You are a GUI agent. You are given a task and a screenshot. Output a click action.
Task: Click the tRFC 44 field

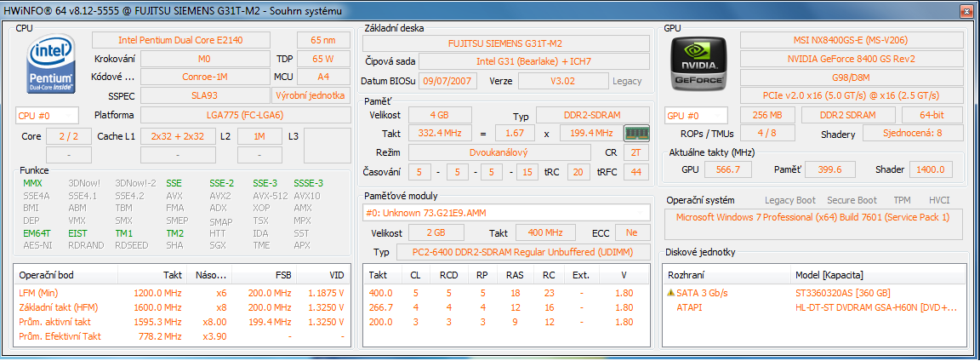pyautogui.click(x=635, y=171)
